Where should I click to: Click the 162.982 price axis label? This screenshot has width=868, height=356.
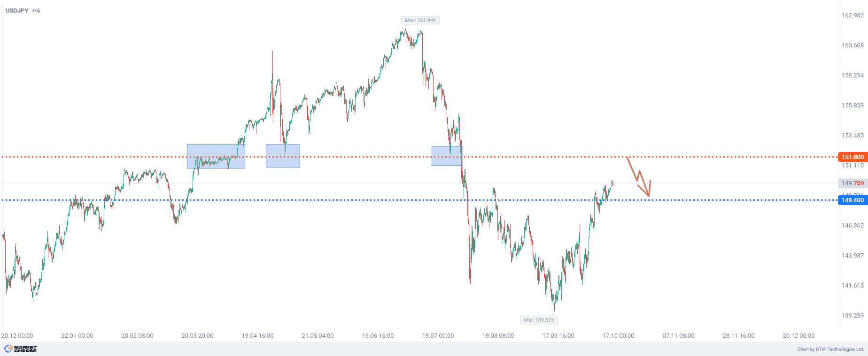[852, 15]
